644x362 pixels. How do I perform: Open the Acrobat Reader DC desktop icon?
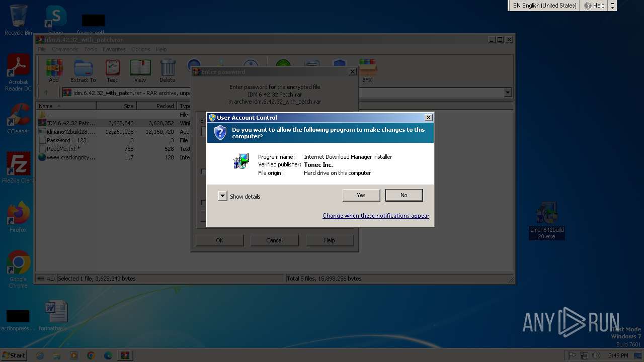[18, 73]
